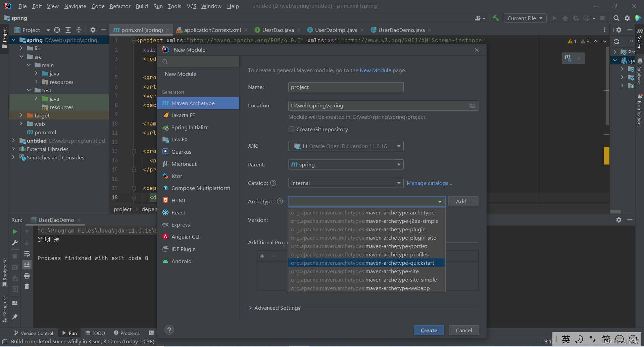Screen dimensions: 644x347
Task: Select the Micronaut generator
Action: click(x=198, y=164)
